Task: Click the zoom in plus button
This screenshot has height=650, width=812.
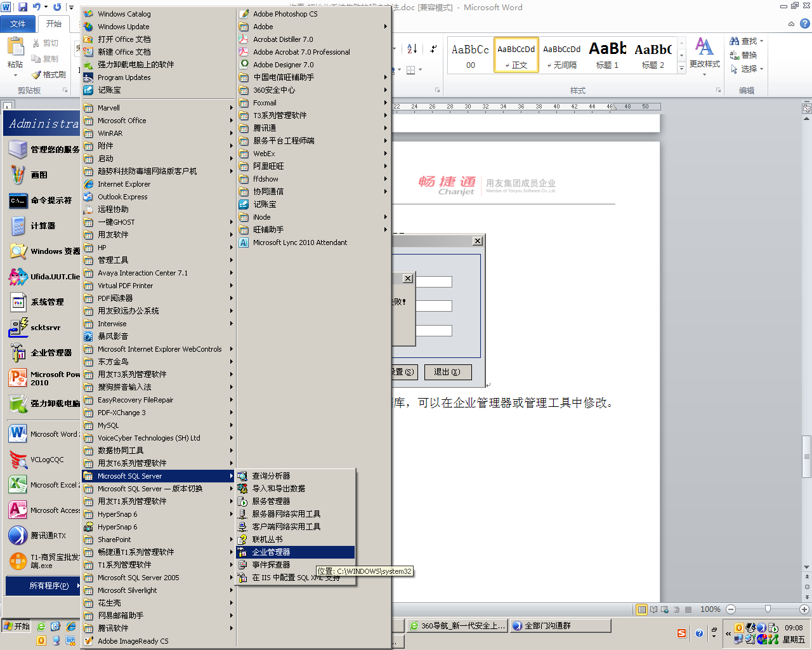Action: (804, 609)
